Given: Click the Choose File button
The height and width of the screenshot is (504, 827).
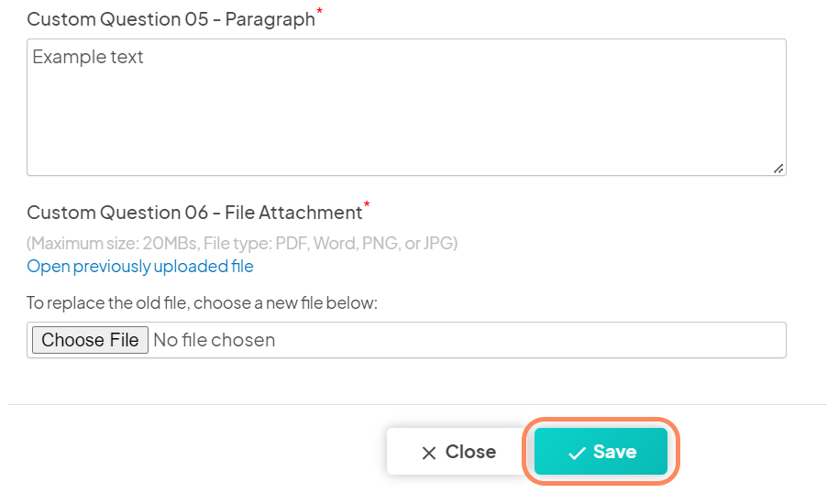Looking at the screenshot, I should pos(90,340).
